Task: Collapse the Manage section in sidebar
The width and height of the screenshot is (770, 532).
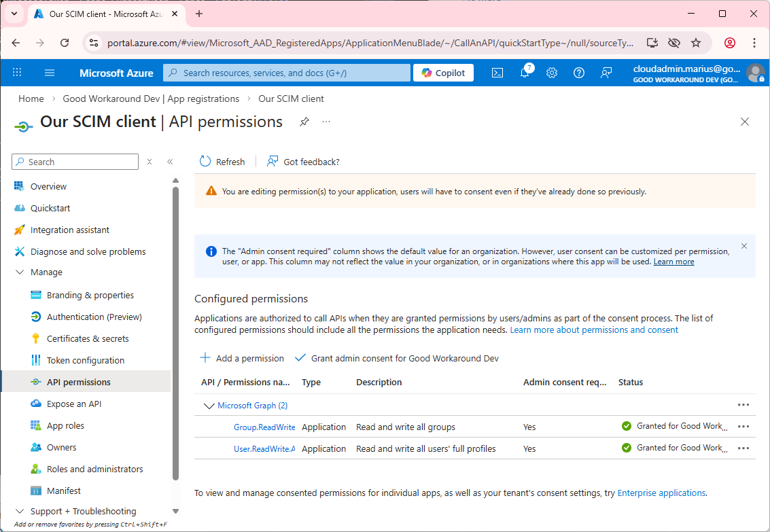Action: [x=19, y=272]
